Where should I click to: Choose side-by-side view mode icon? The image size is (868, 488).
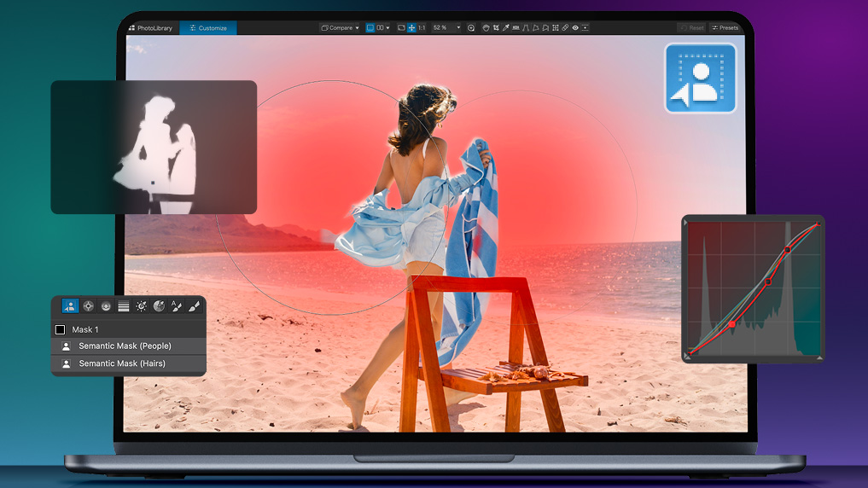(380, 27)
